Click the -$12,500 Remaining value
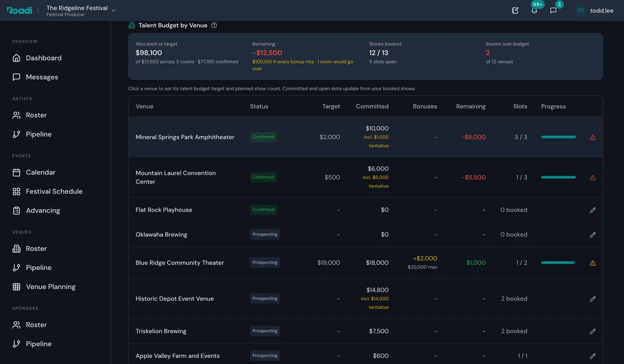The width and height of the screenshot is (624, 364). pos(267,53)
